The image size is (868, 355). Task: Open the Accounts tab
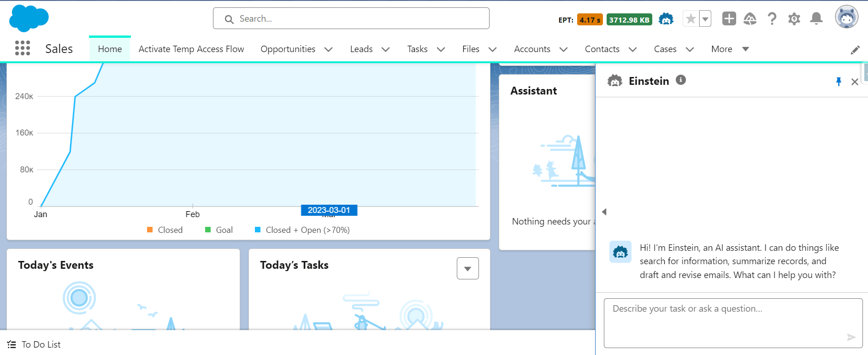coord(532,49)
